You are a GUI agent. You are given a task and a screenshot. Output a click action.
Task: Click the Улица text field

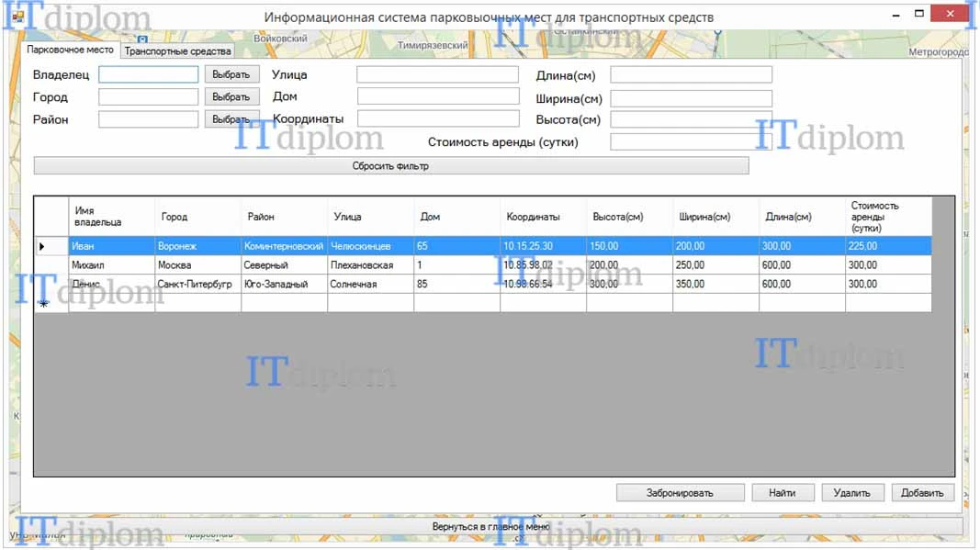[x=437, y=74]
